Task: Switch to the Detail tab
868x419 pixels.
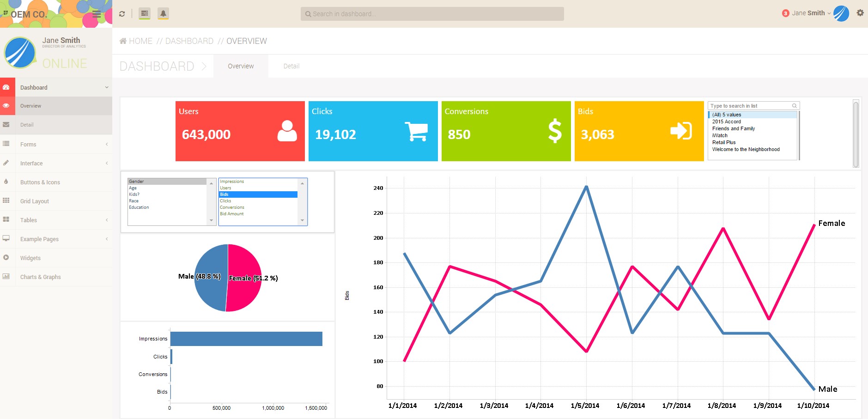Action: coord(291,66)
